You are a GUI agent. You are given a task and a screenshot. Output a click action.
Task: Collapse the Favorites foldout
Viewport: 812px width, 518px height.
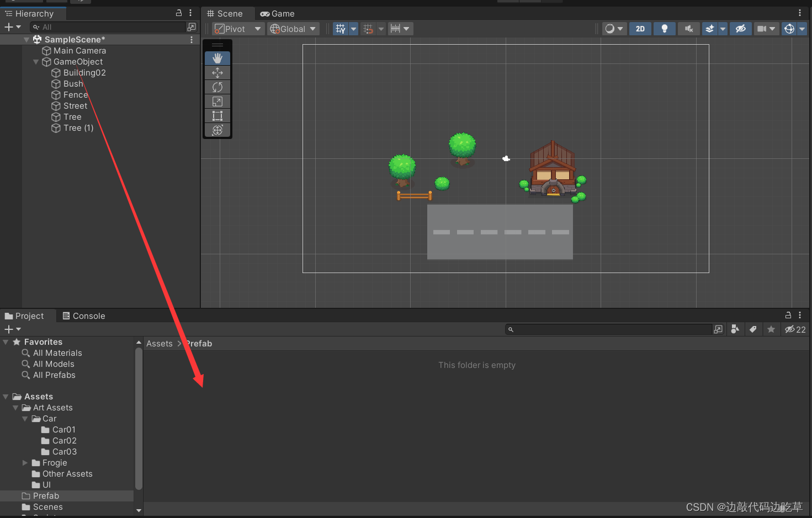(6, 342)
